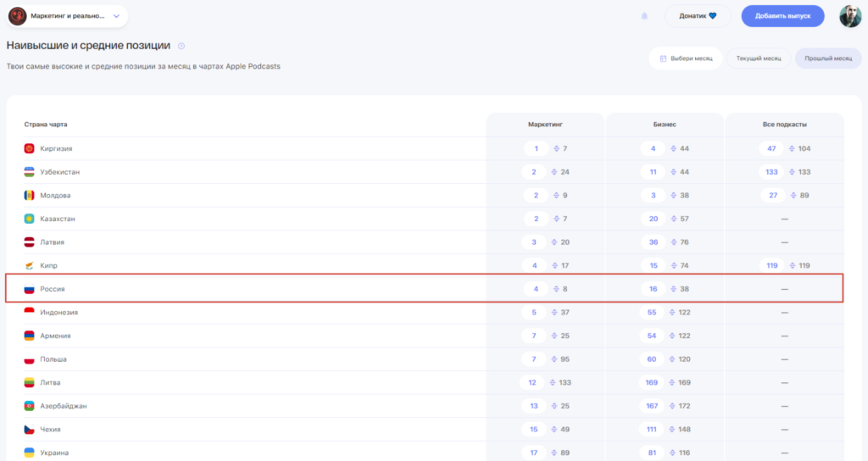Image resolution: width=868 pixels, height=461 pixels.
Task: Click Азербайджан Marketing top position 13
Action: click(x=534, y=406)
